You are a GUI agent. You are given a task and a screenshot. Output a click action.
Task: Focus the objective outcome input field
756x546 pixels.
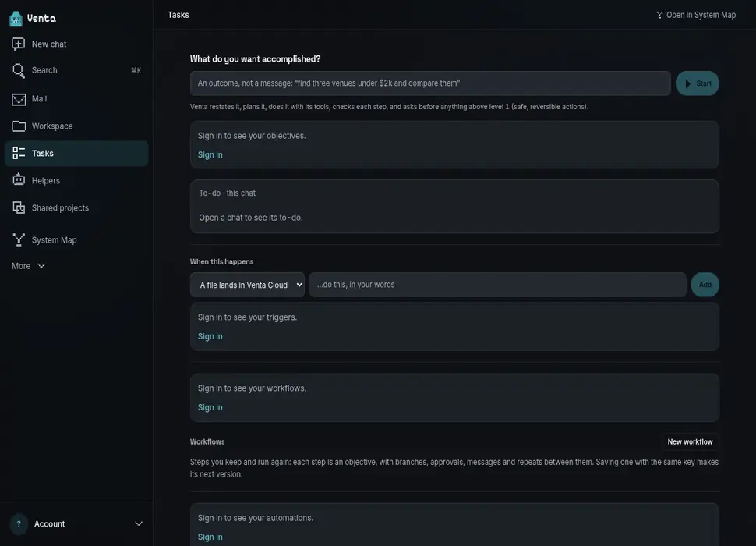click(430, 83)
